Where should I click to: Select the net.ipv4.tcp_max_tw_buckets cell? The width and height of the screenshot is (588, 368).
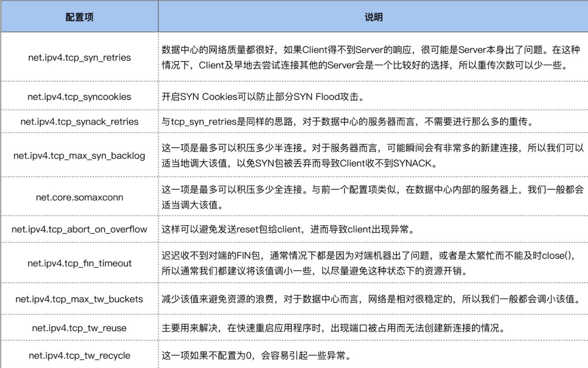tap(79, 299)
